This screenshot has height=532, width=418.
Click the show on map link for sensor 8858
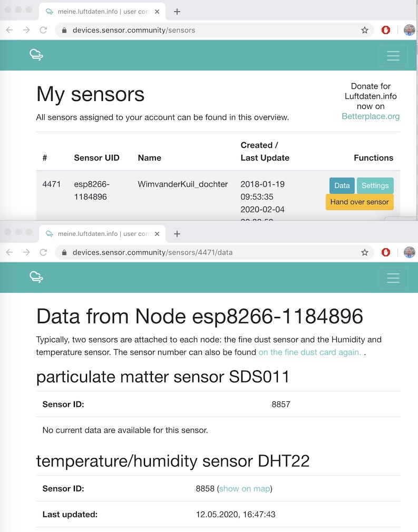pos(244,489)
